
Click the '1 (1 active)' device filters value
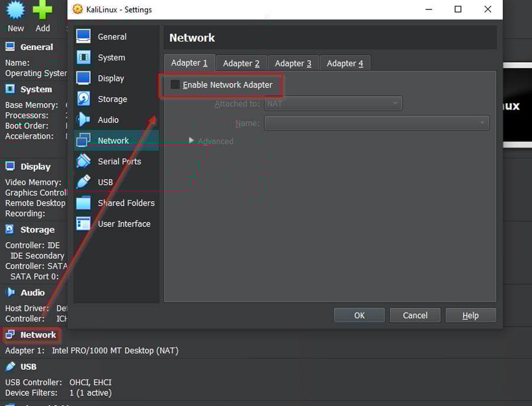pyautogui.click(x=90, y=393)
